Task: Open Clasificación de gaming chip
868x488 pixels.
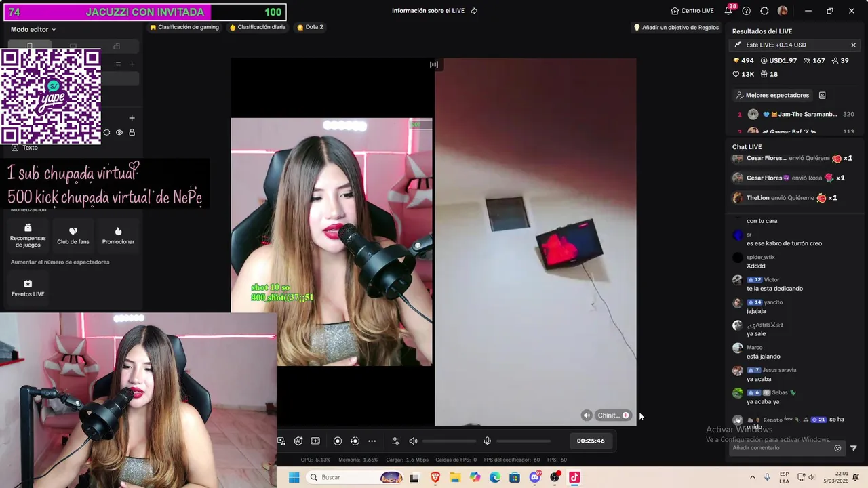Action: point(184,27)
